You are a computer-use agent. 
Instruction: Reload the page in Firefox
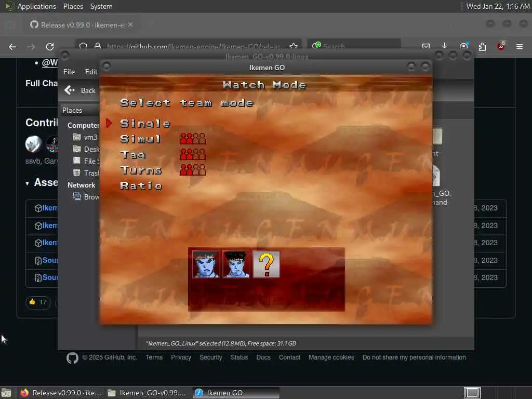(50, 47)
